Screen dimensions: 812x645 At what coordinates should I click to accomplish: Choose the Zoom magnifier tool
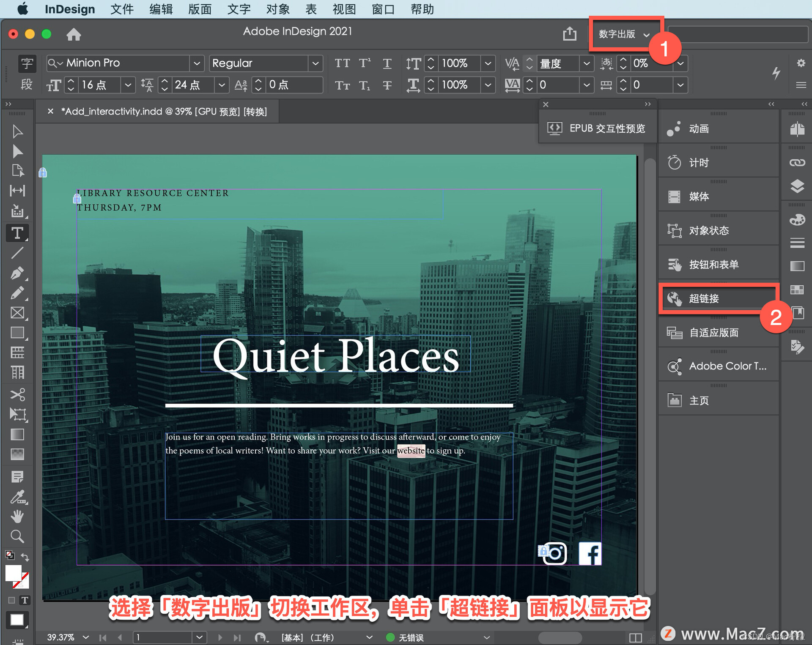pos(17,536)
